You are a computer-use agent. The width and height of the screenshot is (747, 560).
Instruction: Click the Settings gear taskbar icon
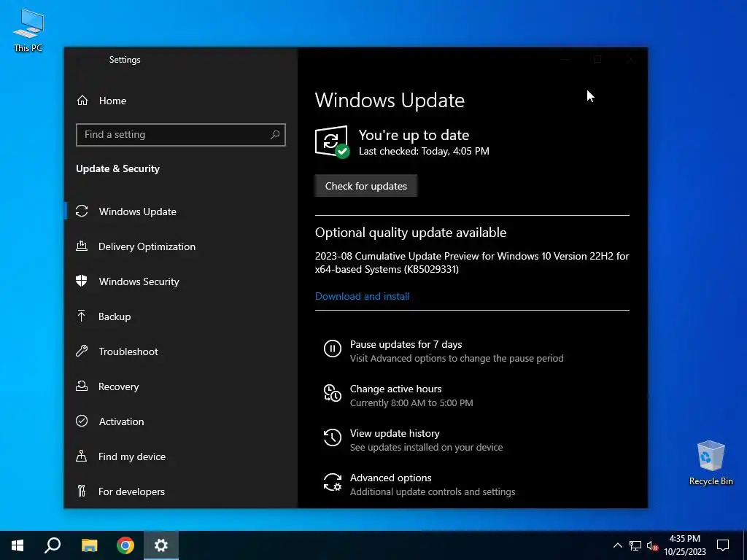click(x=161, y=545)
